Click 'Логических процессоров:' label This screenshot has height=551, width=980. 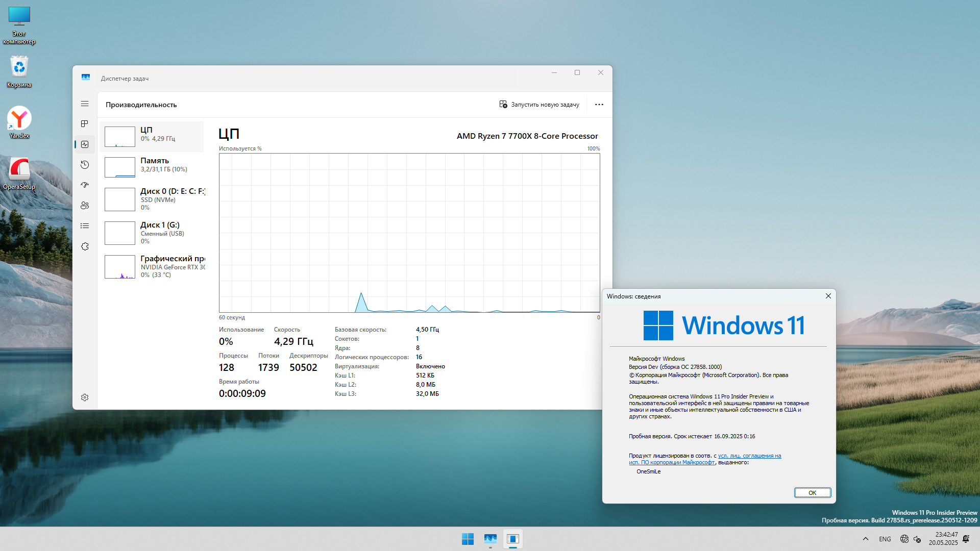click(372, 357)
